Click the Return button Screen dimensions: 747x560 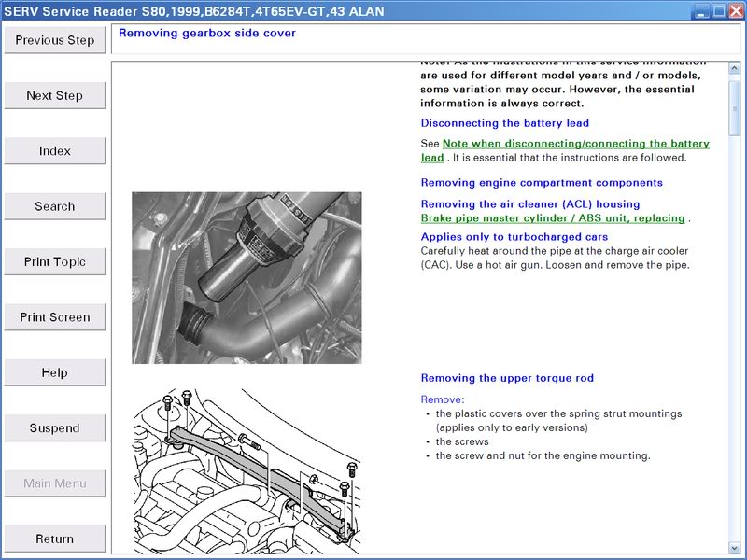pyautogui.click(x=55, y=539)
